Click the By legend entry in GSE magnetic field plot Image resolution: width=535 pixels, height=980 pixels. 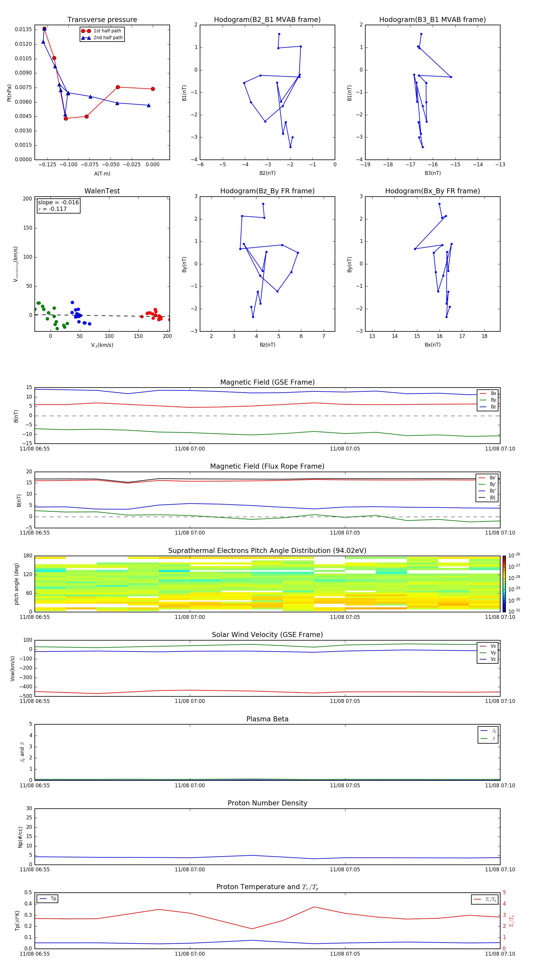(x=488, y=400)
